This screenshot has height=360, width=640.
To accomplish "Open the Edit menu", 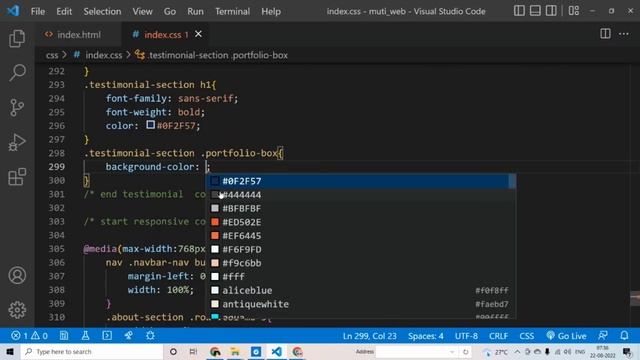I will (64, 11).
